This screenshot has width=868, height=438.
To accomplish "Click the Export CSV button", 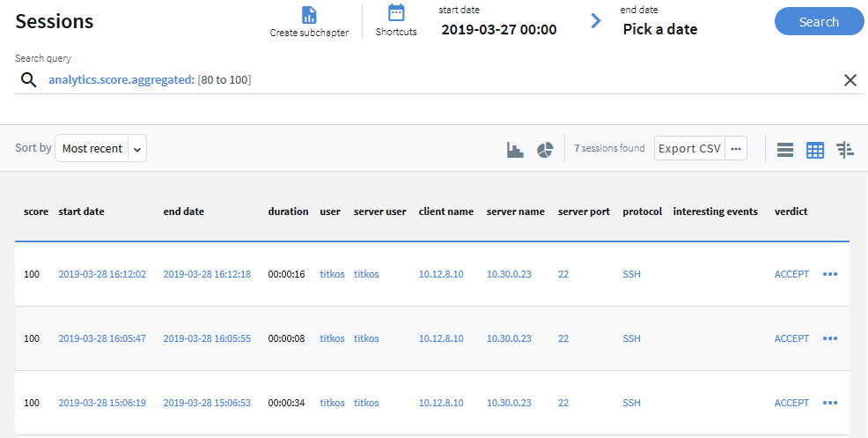I will (x=689, y=149).
